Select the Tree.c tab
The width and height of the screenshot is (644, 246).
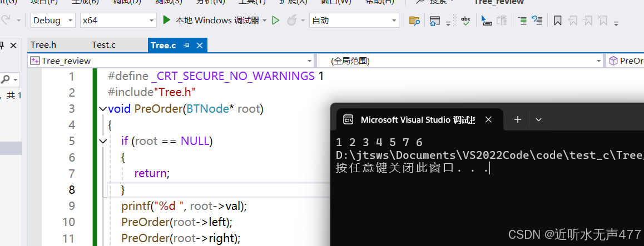click(164, 46)
